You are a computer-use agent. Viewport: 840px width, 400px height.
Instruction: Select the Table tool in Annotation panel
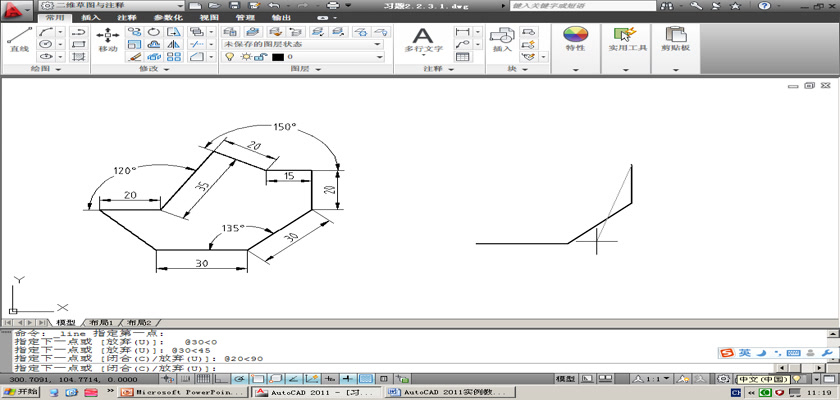[x=462, y=56]
